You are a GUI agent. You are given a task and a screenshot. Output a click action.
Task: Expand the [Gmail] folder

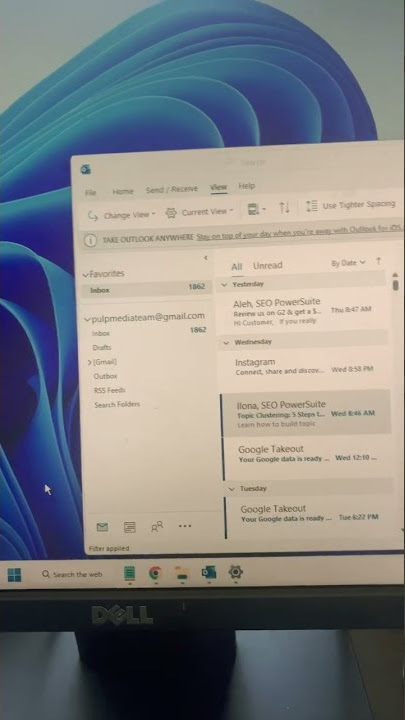pos(90,362)
